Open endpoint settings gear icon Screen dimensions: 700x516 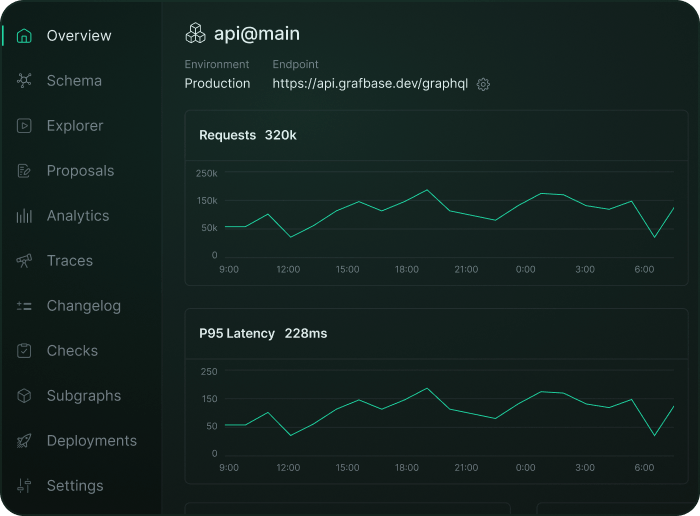coord(483,84)
